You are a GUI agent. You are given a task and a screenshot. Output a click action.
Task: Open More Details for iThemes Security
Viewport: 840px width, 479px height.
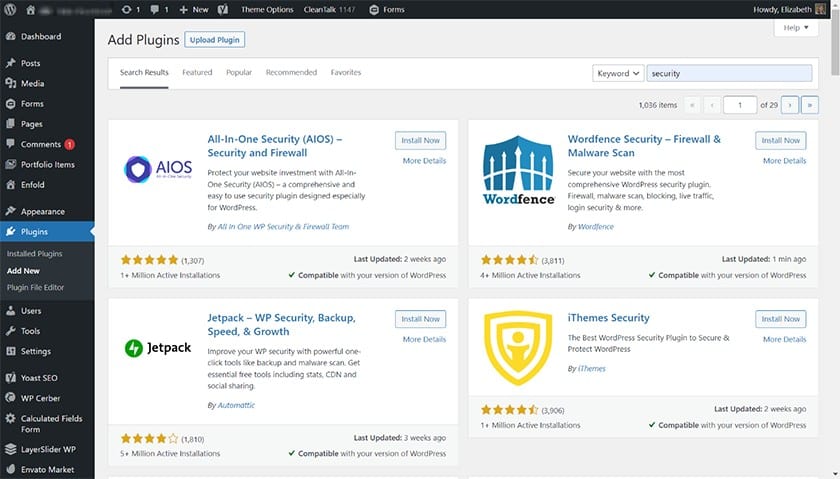pyautogui.click(x=784, y=339)
